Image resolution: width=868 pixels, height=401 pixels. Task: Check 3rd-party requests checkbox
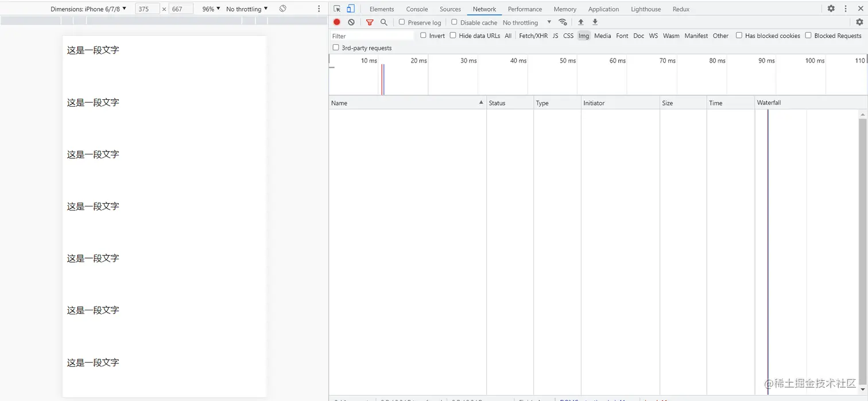(x=336, y=48)
